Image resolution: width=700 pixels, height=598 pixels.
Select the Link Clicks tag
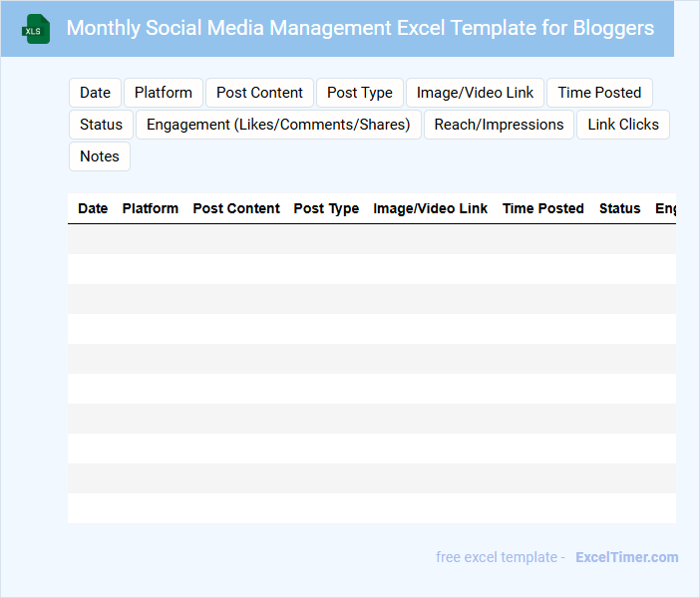pos(623,125)
